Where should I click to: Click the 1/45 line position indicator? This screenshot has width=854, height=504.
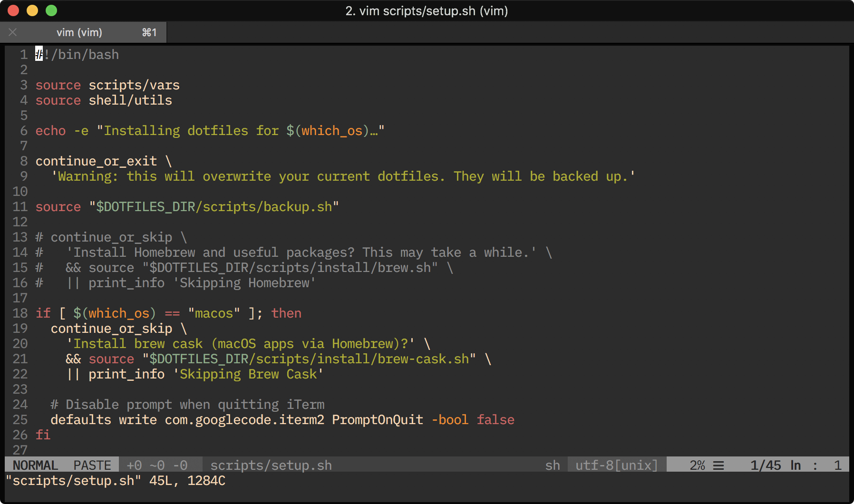point(766,465)
